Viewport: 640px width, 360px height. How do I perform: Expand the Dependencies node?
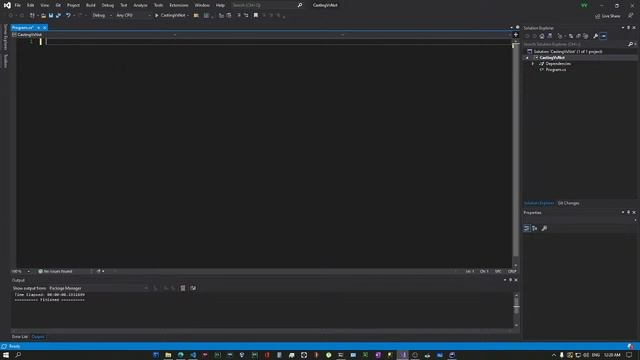point(533,64)
